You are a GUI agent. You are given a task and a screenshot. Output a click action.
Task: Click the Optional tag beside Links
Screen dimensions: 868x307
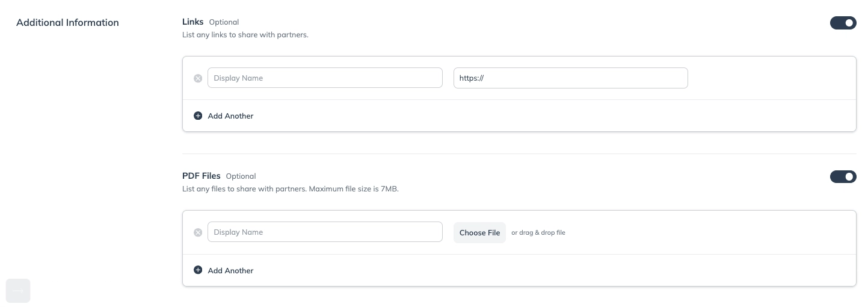[x=224, y=22]
